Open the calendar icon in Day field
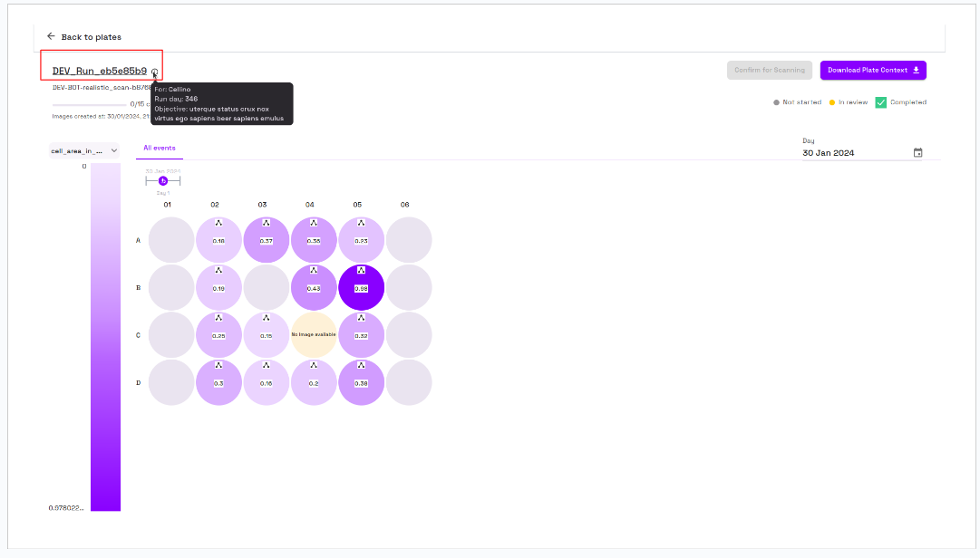Image resolution: width=980 pixels, height=558 pixels. coord(917,153)
